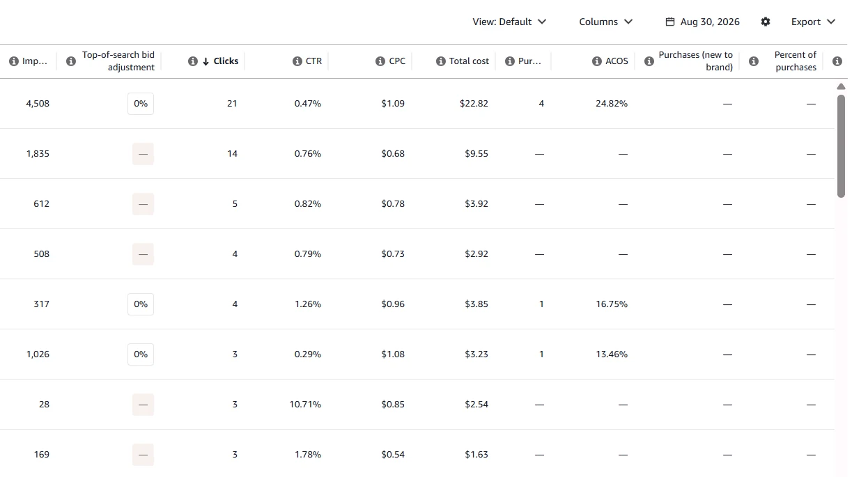
Task: Show the Total cost info tooltip icon
Action: [x=440, y=61]
